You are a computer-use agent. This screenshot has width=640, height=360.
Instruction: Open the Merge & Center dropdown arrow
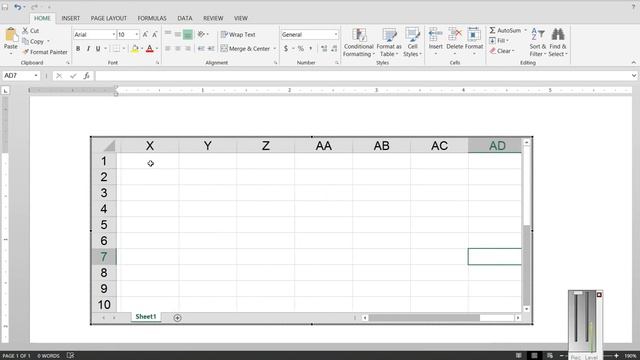click(x=275, y=49)
